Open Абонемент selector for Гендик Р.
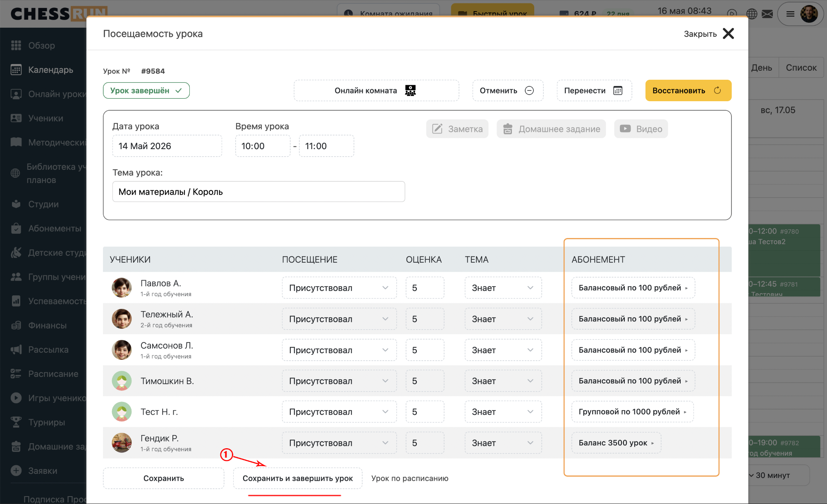Viewport: 827px width, 504px height. coord(616,443)
